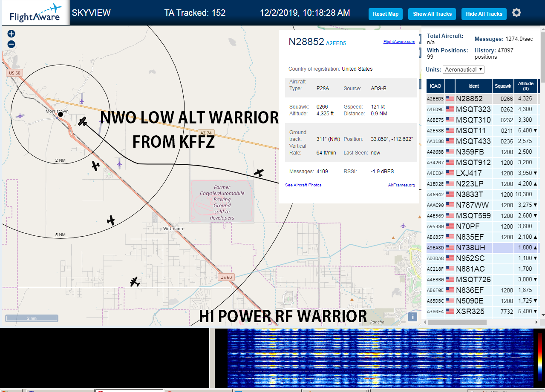
Task: Open the Units dropdown set to Aeronautical
Action: point(464,69)
